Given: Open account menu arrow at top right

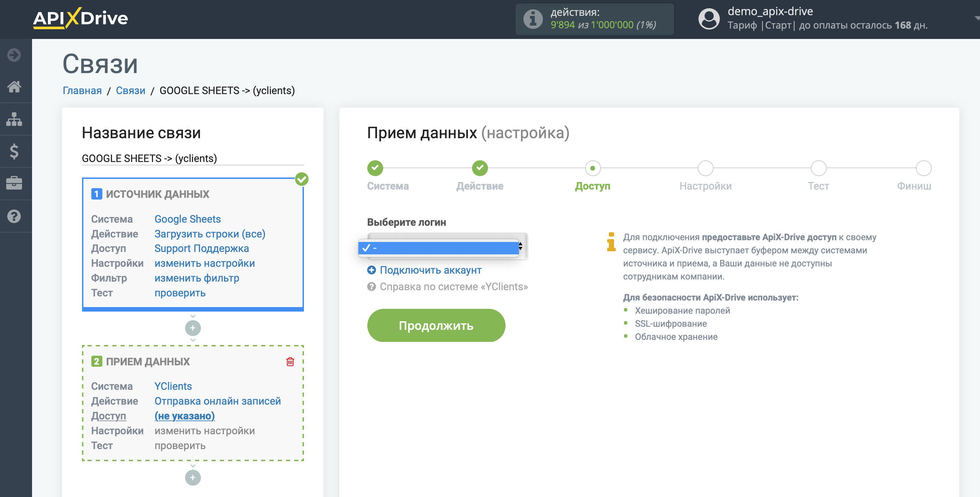Looking at the screenshot, I should point(976,18).
